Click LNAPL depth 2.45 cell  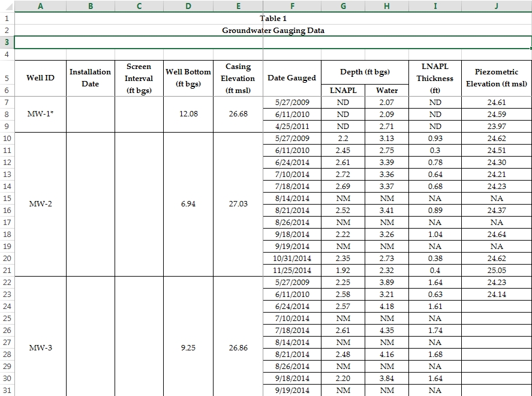[343, 151]
